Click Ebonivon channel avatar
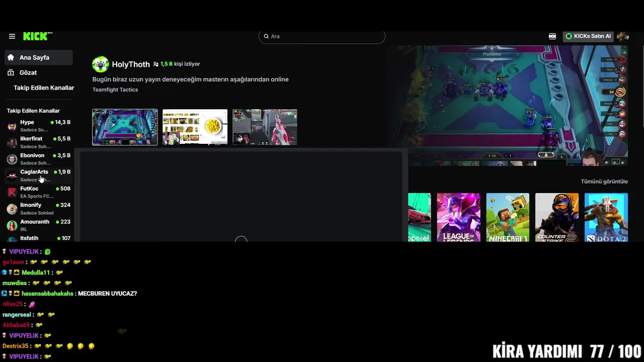This screenshot has width=644, height=362. click(12, 159)
